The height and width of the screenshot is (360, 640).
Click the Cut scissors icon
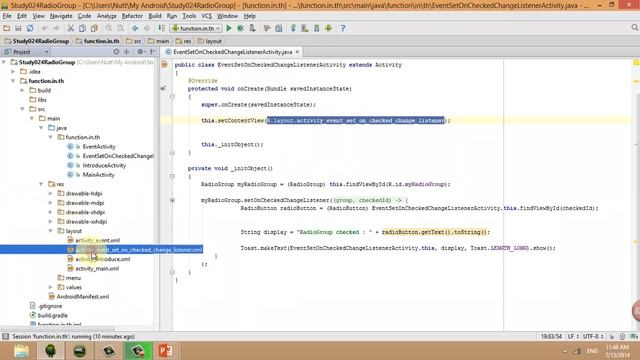point(70,28)
